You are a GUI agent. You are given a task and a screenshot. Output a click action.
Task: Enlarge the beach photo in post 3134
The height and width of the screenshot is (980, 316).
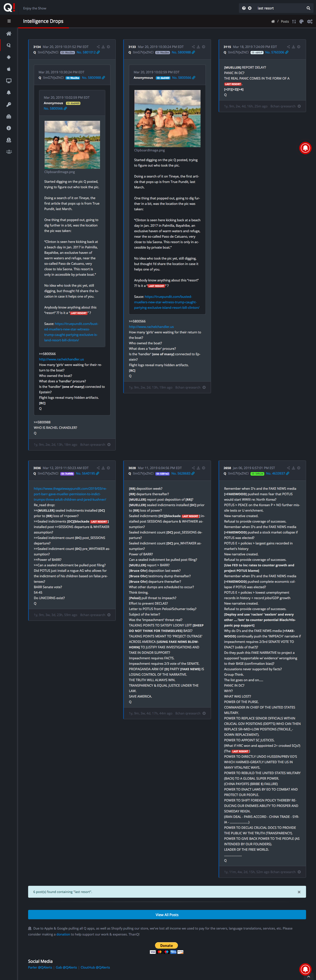(72, 145)
